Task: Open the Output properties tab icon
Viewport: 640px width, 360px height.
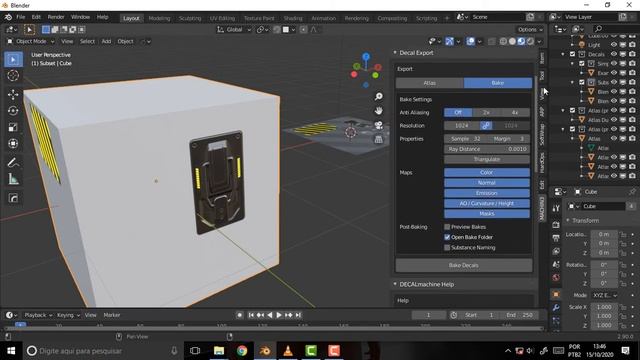Action: point(556,238)
